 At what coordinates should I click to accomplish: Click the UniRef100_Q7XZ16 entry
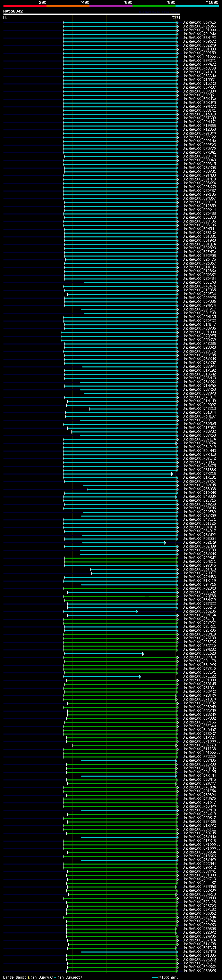point(199,473)
